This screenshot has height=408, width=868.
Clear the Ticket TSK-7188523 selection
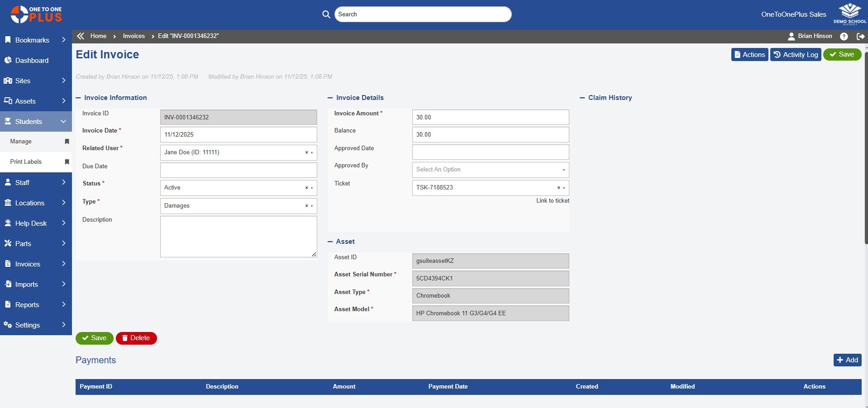(x=558, y=188)
